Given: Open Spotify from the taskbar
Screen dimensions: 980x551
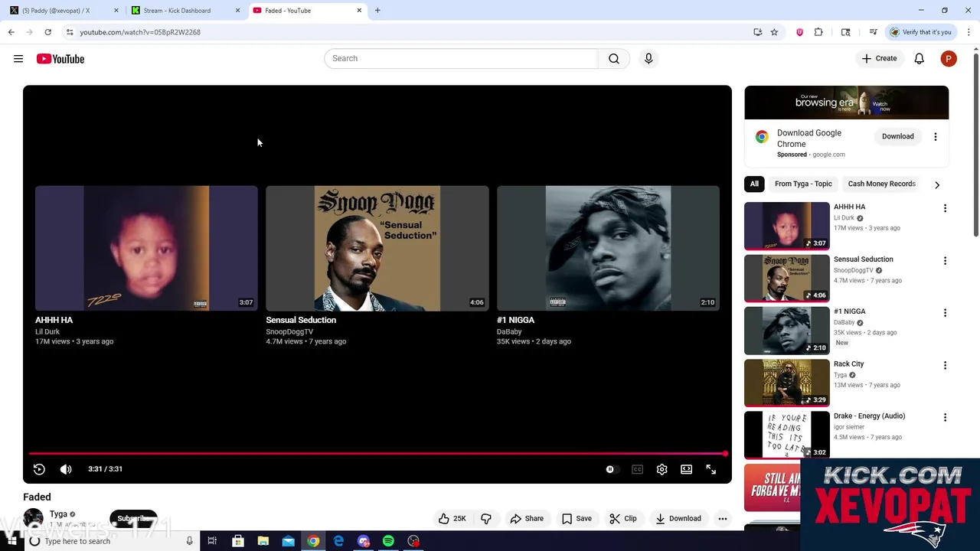Looking at the screenshot, I should coord(388,541).
